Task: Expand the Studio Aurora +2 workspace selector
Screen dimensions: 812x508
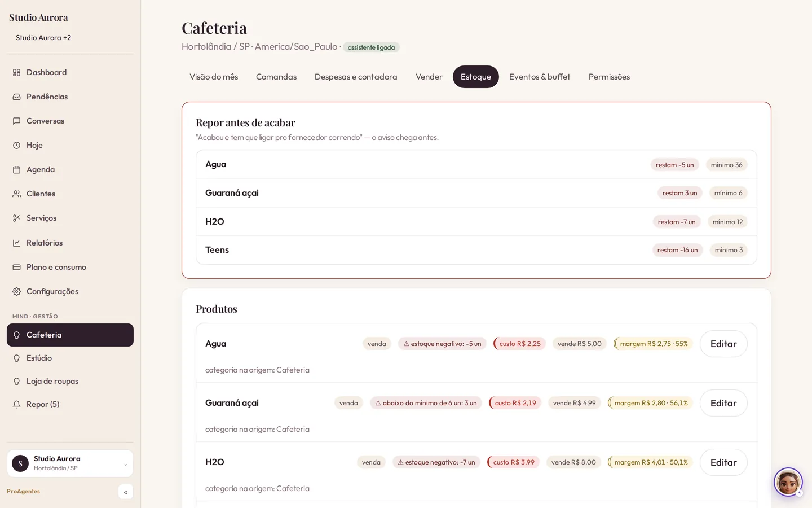Action: pos(43,37)
